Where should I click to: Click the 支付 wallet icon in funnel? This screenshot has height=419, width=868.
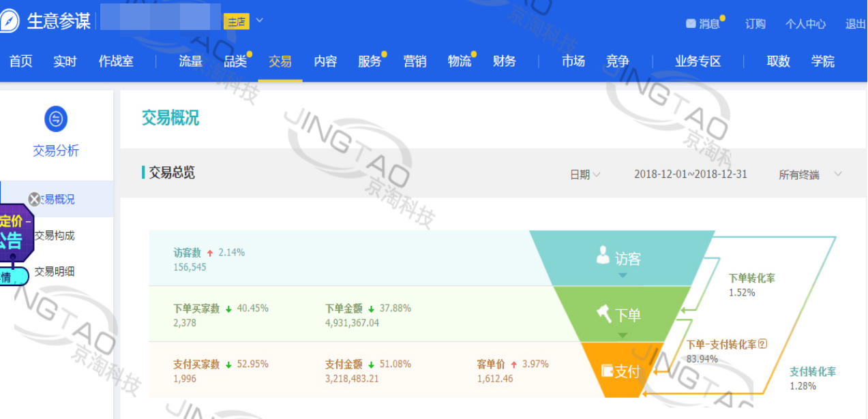click(607, 371)
